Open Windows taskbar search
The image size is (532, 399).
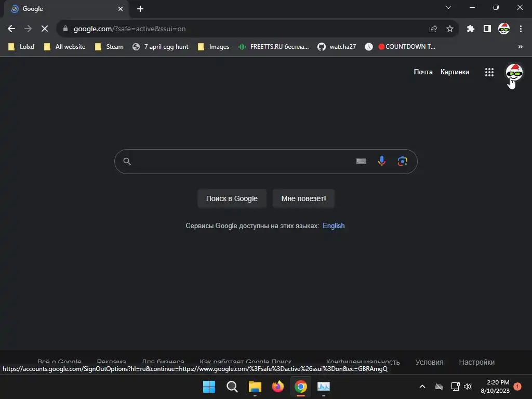tap(232, 387)
